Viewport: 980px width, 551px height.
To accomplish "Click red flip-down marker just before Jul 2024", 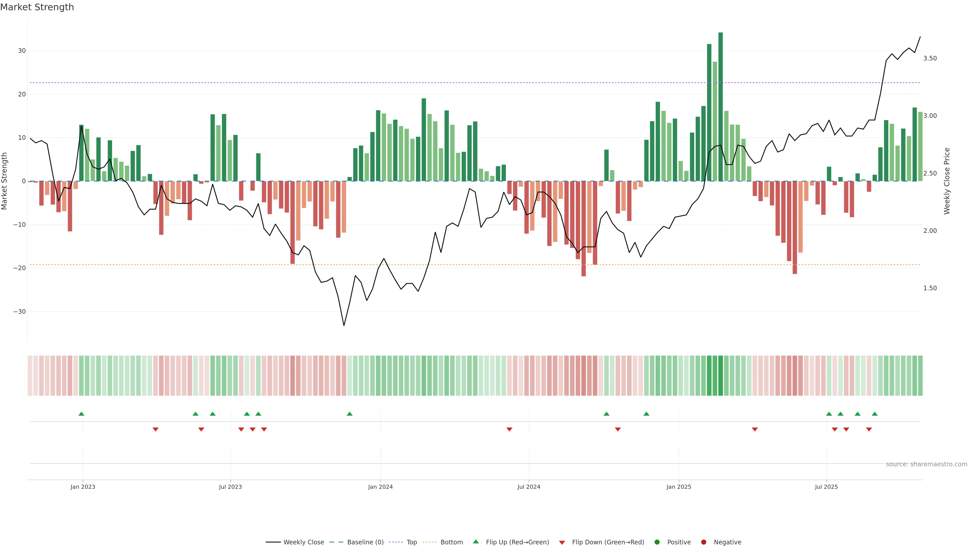I will tap(509, 429).
